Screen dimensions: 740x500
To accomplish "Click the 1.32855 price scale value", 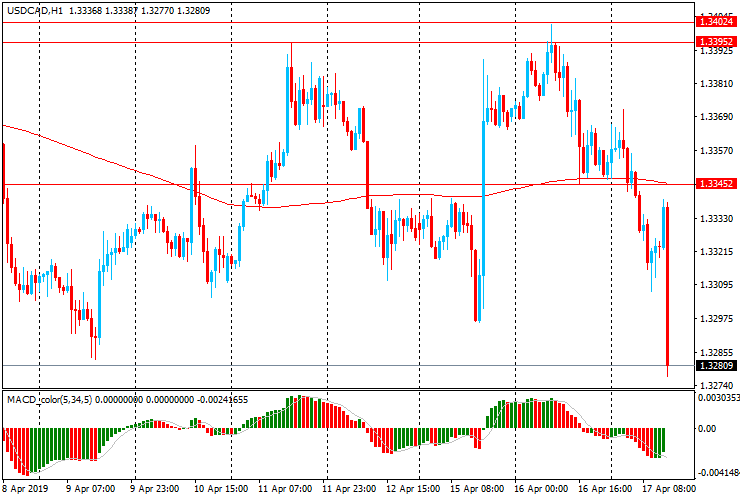I will point(716,353).
